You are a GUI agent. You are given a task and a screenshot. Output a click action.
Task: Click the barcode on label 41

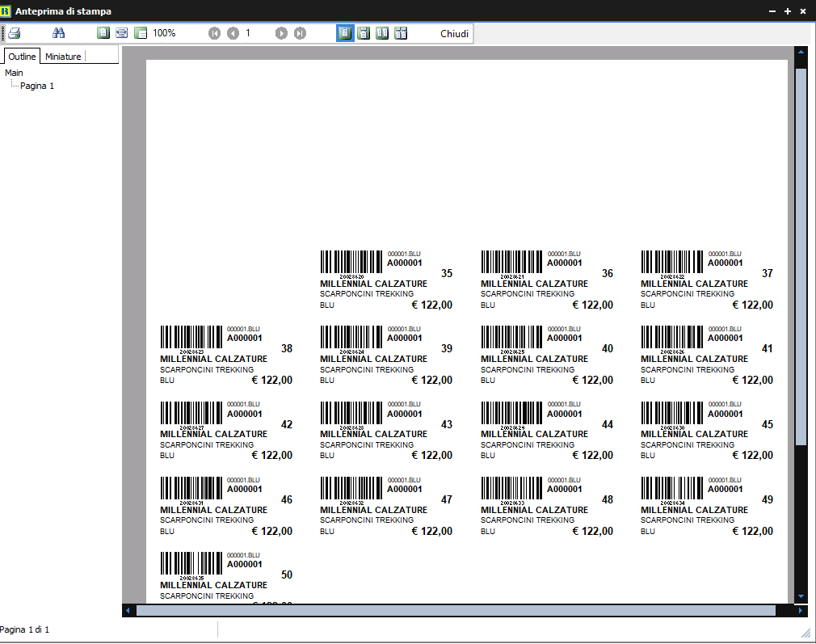[x=672, y=338]
